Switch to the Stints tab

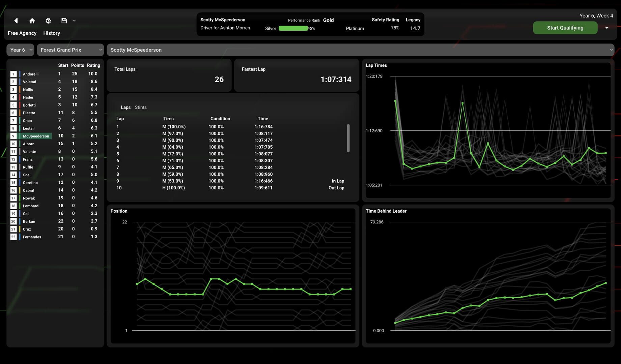point(141,107)
